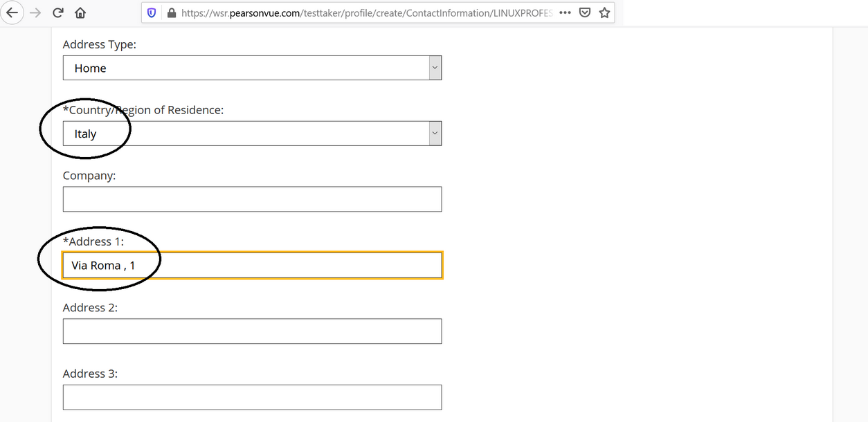View site security padlock information
The image size is (868, 422).
[172, 12]
